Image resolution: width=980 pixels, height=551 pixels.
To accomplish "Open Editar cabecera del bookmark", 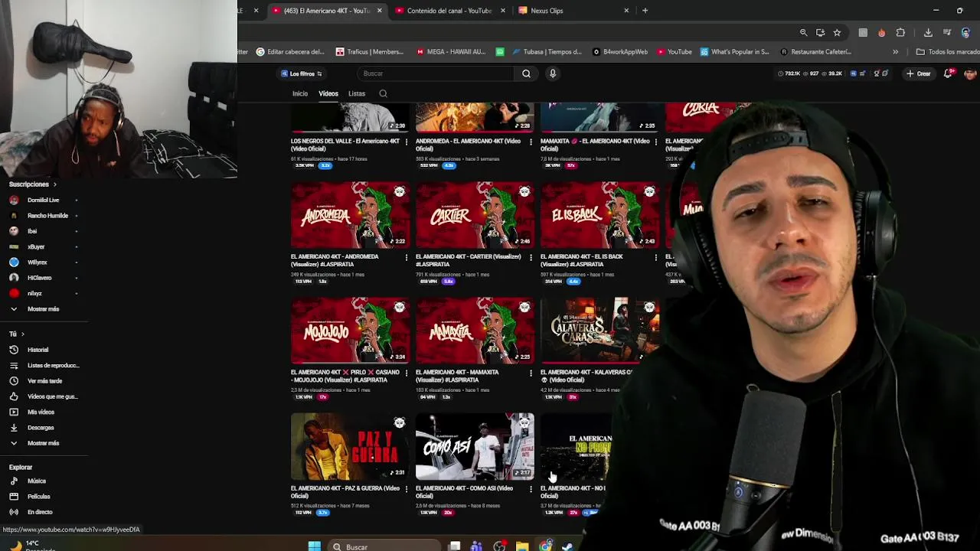I will (291, 52).
